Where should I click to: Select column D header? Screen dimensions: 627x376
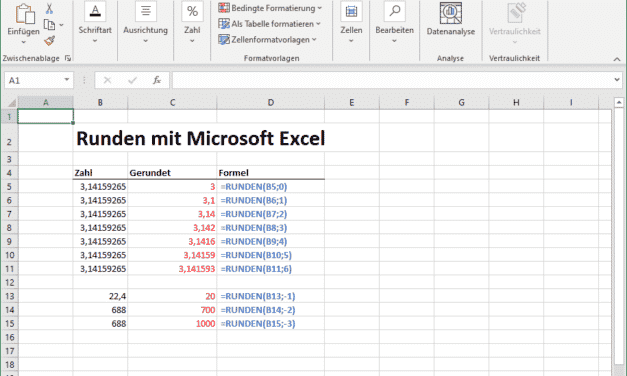pyautogui.click(x=271, y=103)
